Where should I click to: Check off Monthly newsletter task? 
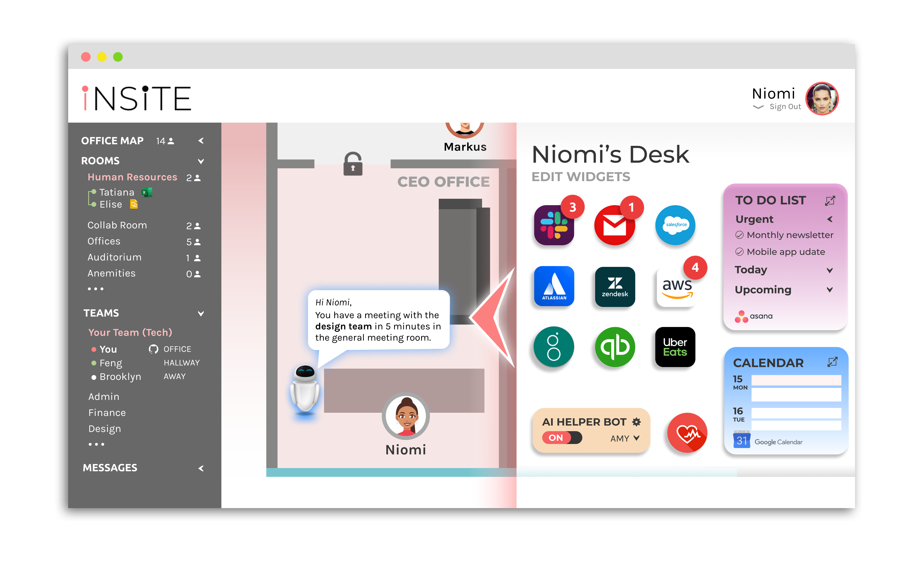[739, 235]
